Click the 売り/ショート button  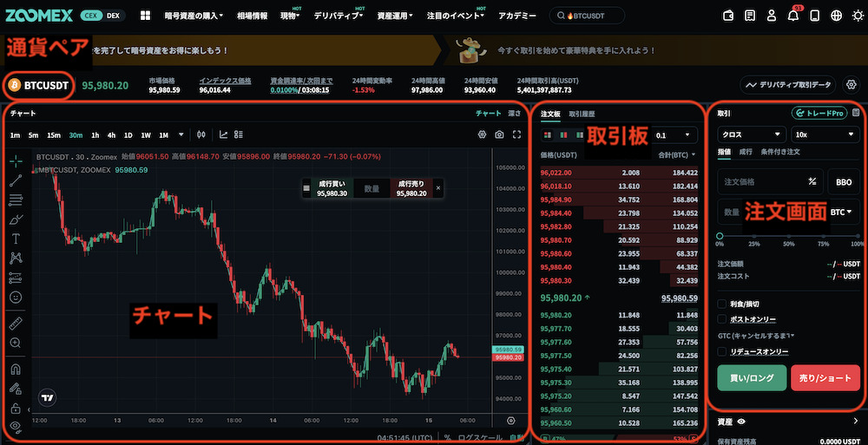825,378
